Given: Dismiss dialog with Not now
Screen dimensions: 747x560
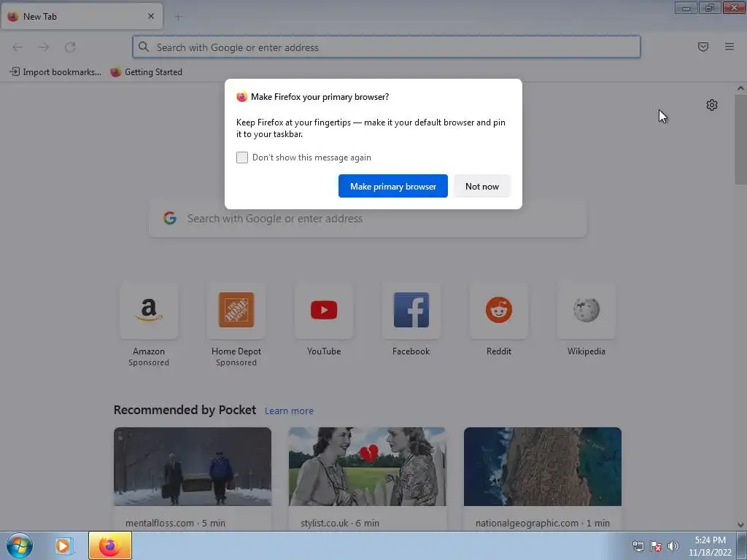Looking at the screenshot, I should click(482, 186).
